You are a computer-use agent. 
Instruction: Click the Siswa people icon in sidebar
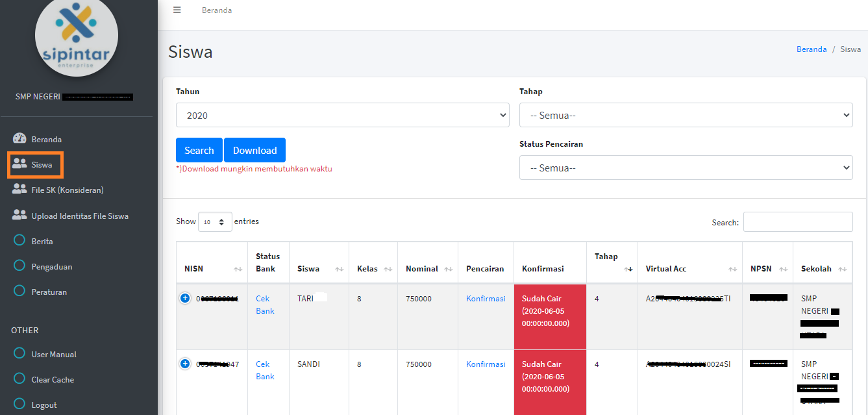click(19, 164)
